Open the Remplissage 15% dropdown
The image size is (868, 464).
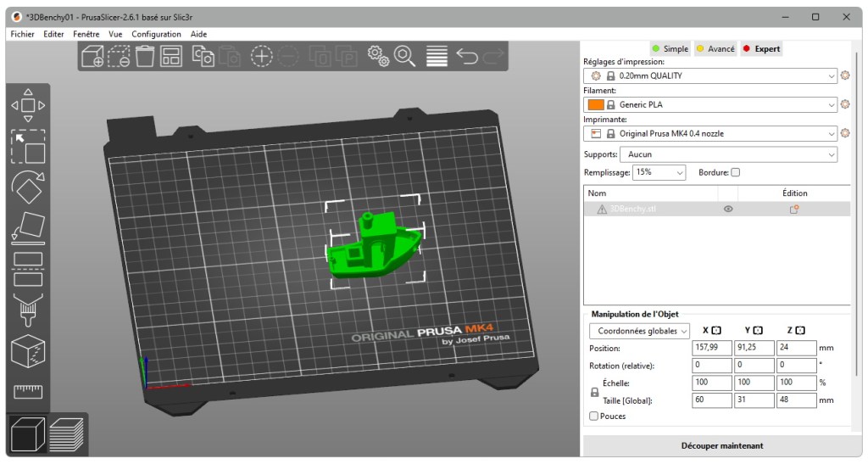pyautogui.click(x=659, y=172)
